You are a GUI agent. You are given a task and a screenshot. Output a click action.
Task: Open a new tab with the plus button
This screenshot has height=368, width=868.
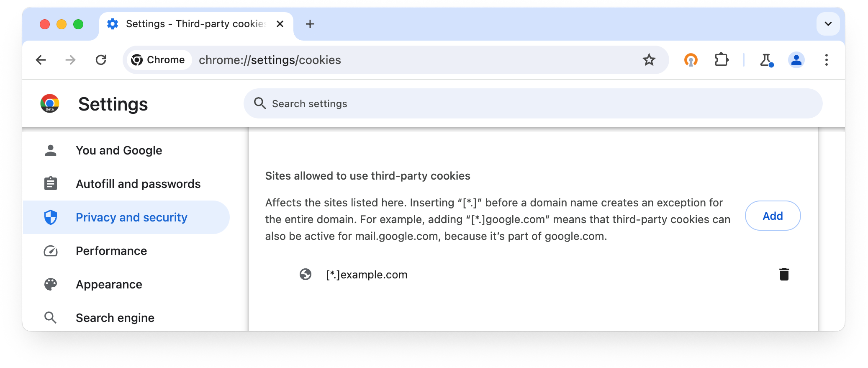(x=310, y=24)
